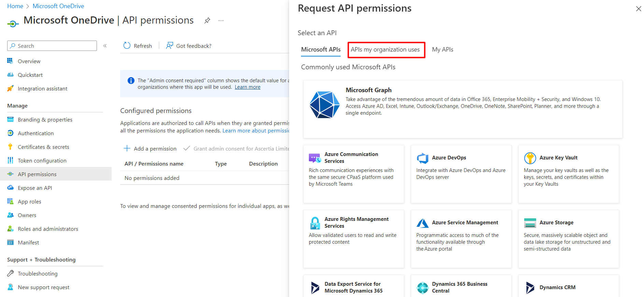Click in the sidebar Search field
Screen dimensions: 644x297
tap(52, 46)
